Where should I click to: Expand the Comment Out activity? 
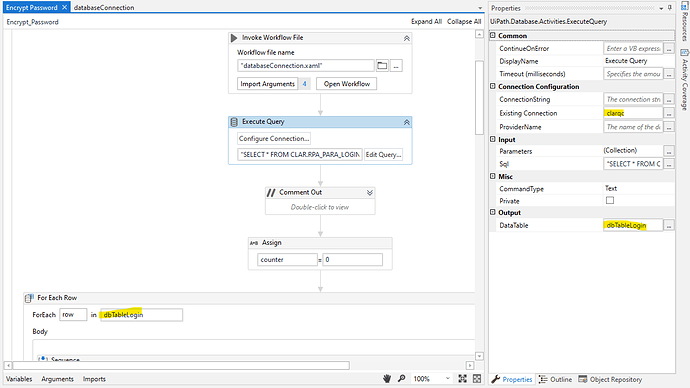click(x=370, y=193)
